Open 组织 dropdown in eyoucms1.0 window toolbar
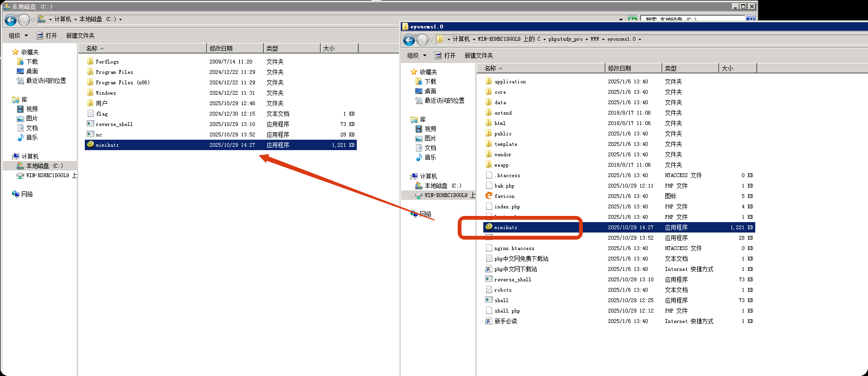 coord(416,55)
